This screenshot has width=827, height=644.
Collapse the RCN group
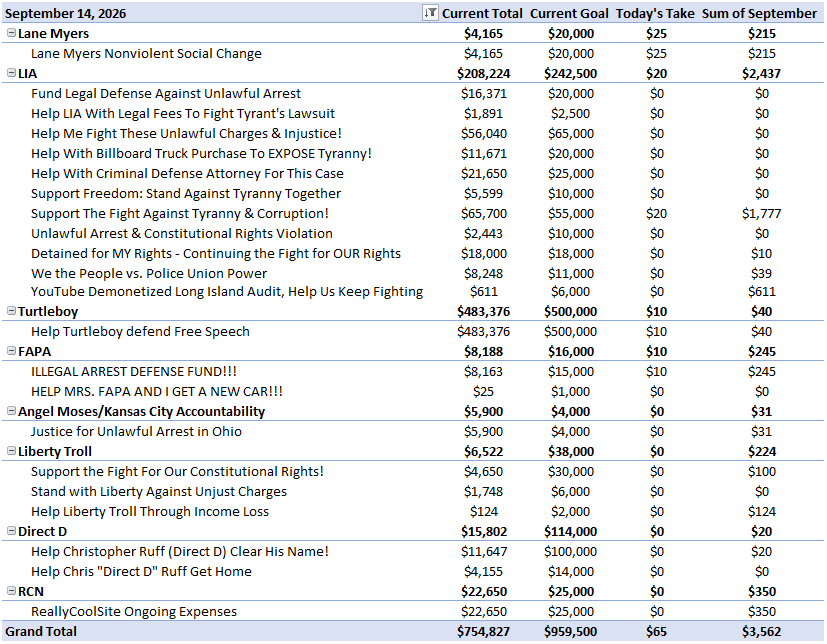click(11, 591)
